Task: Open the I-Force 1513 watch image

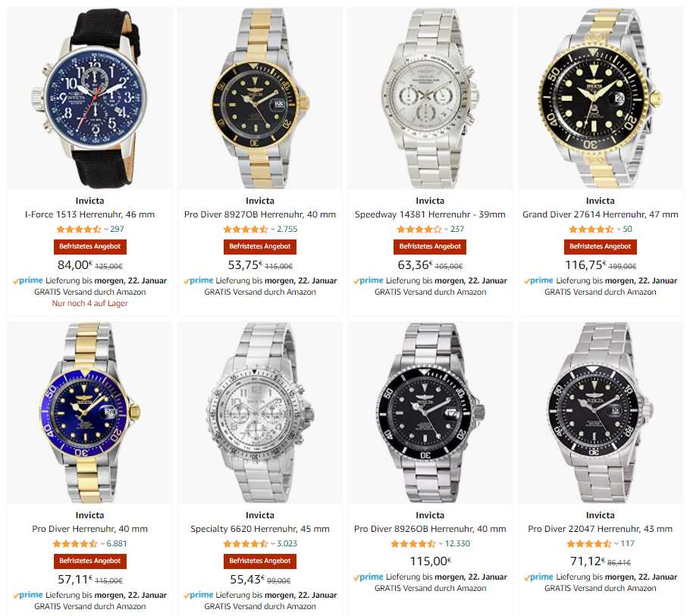Action: (x=89, y=98)
